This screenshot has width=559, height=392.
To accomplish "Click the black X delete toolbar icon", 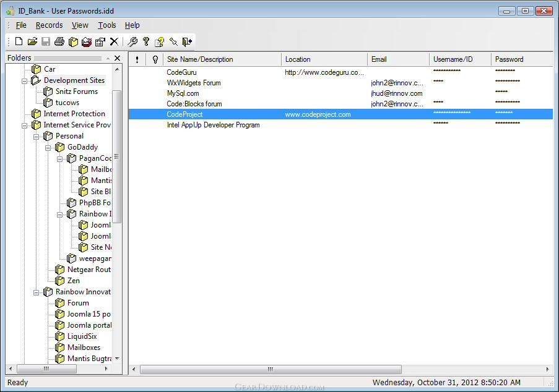I will pos(114,41).
